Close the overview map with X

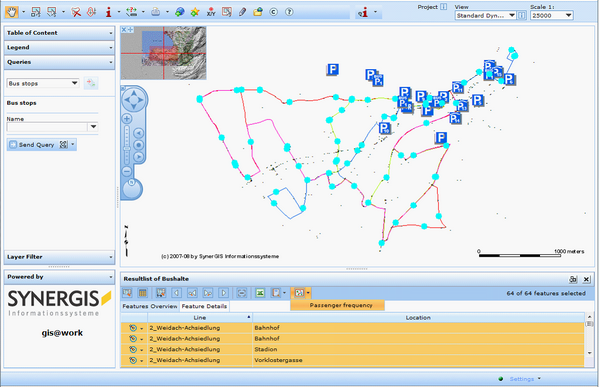124,29
